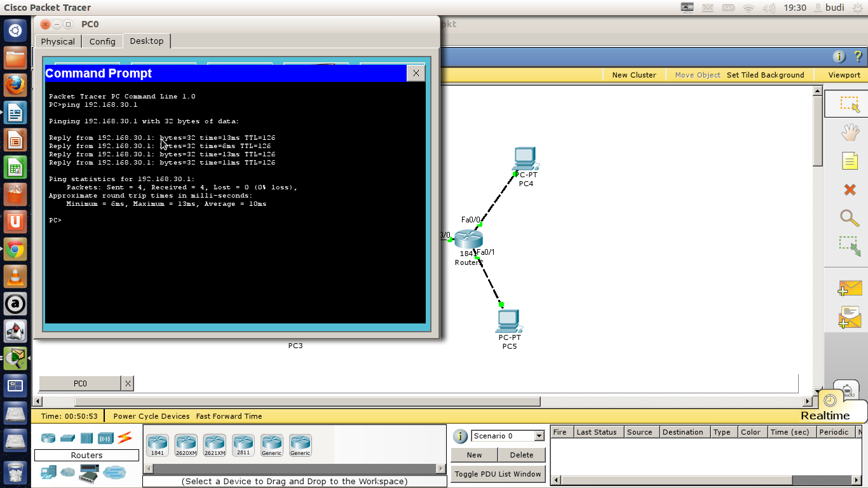Pick the 2621XM router model
This screenshot has width=868, height=488.
pos(215,445)
